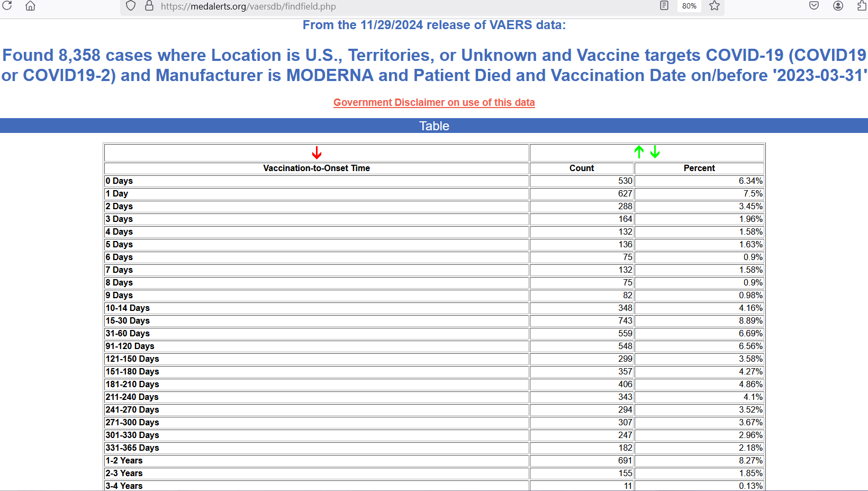
Task: Select the '7 Days' row label
Action: click(x=119, y=270)
